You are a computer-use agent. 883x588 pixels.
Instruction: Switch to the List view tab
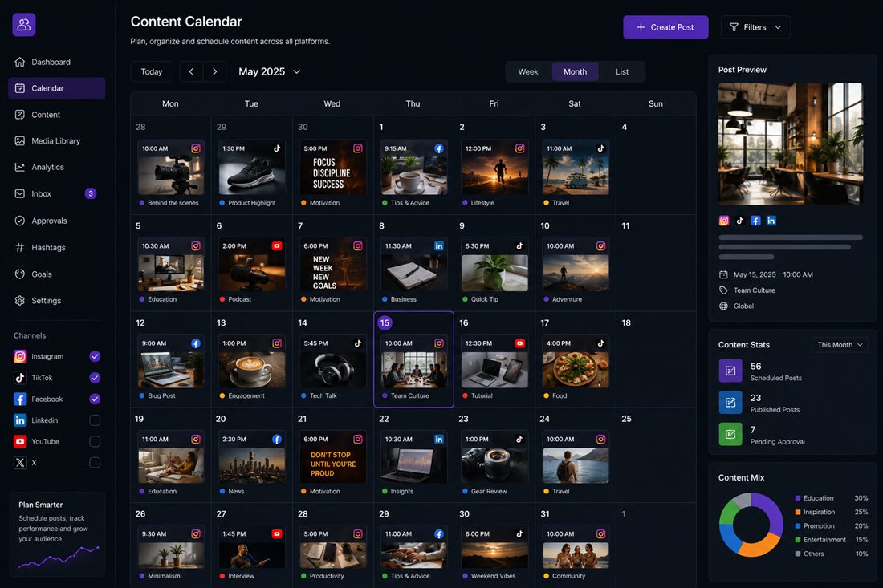tap(621, 71)
